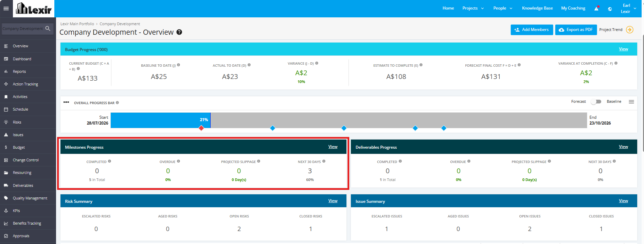Click the red diamond milestone marker

[x=201, y=128]
